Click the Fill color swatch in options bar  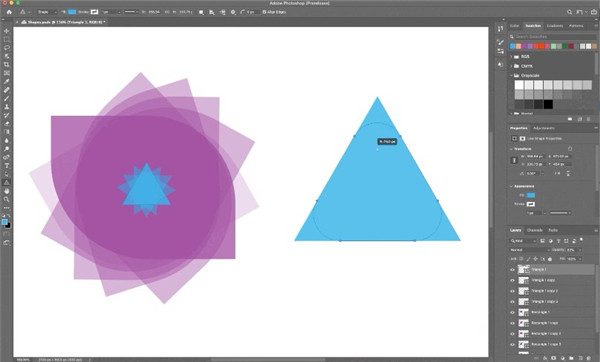[72, 12]
